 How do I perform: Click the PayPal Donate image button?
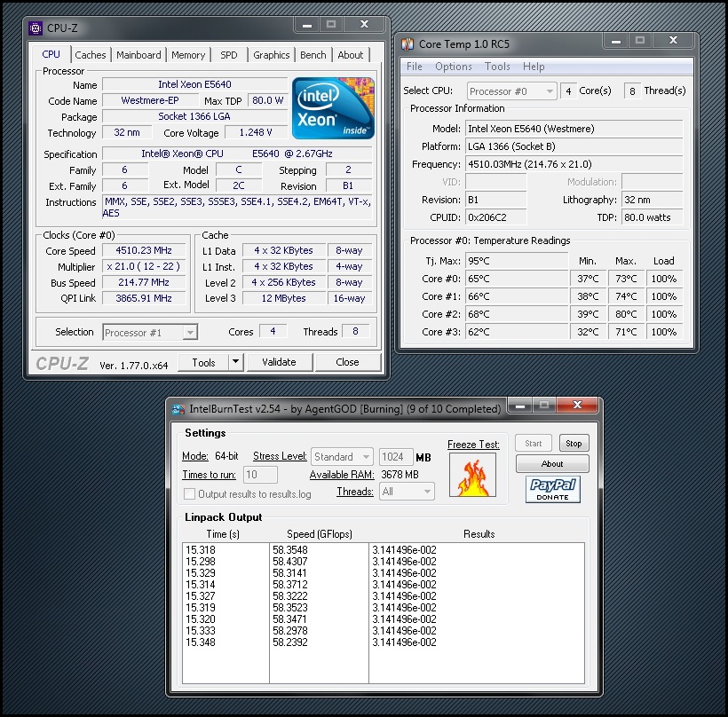[552, 490]
